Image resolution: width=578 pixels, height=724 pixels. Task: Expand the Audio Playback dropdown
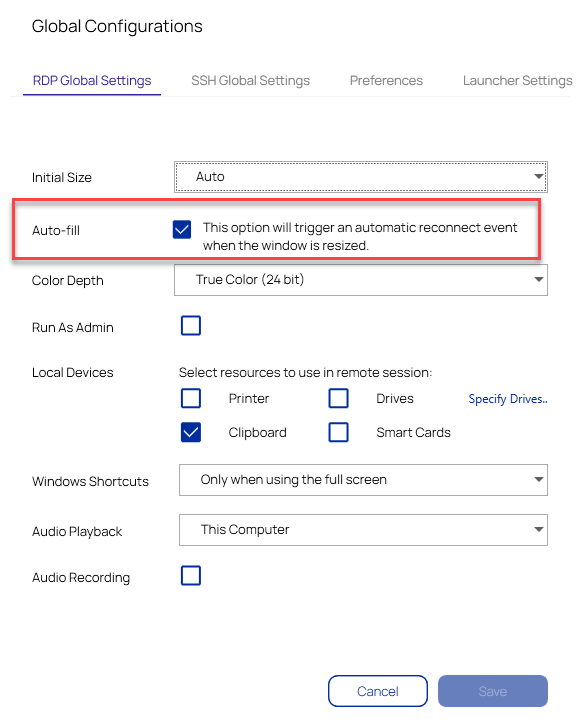tap(363, 530)
